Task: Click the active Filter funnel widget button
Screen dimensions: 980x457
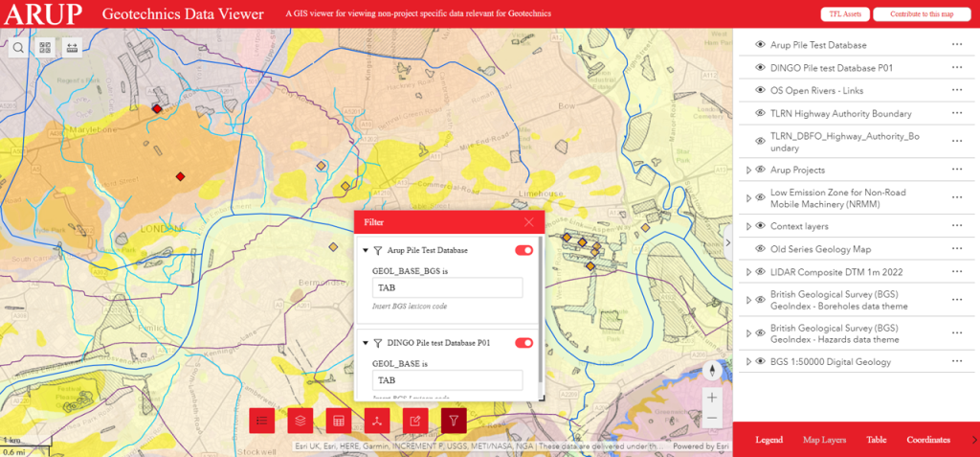Action: (x=454, y=420)
